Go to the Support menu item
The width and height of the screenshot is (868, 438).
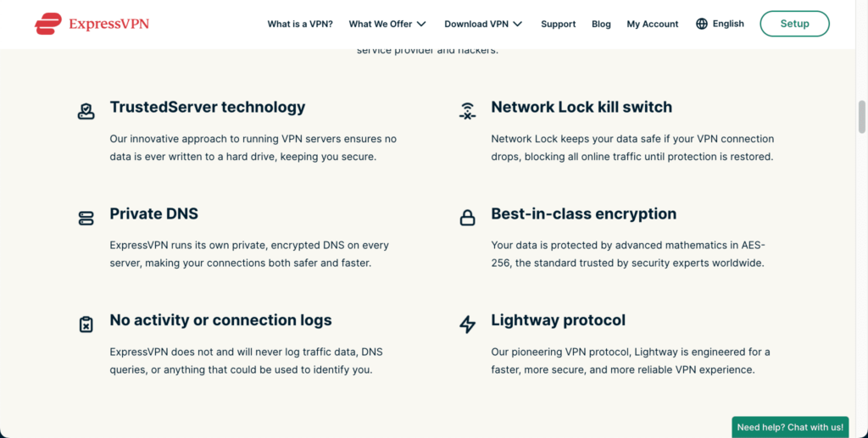(559, 24)
